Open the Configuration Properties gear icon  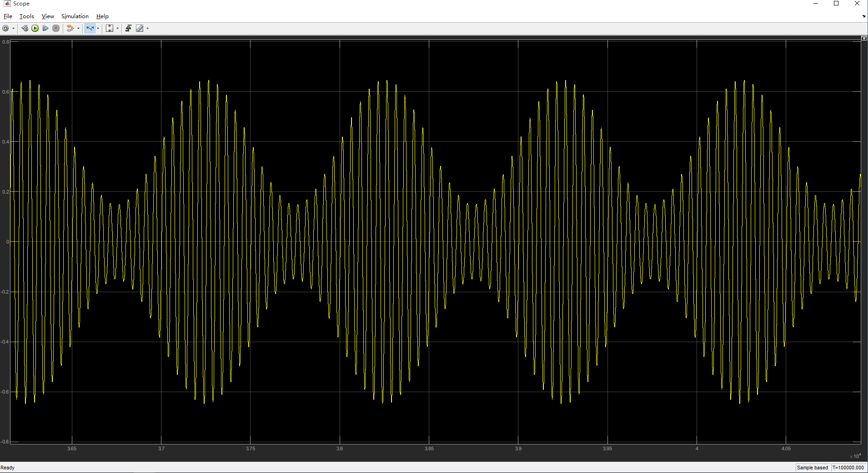point(5,28)
